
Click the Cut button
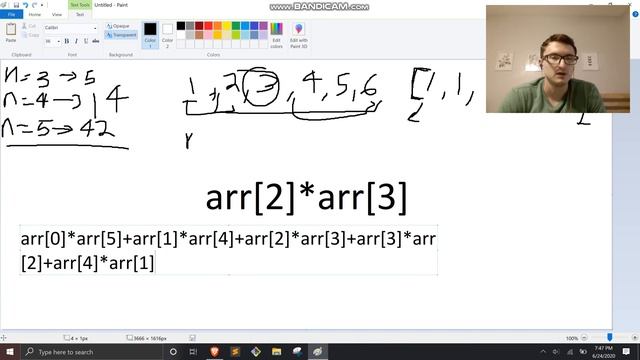pos(30,27)
